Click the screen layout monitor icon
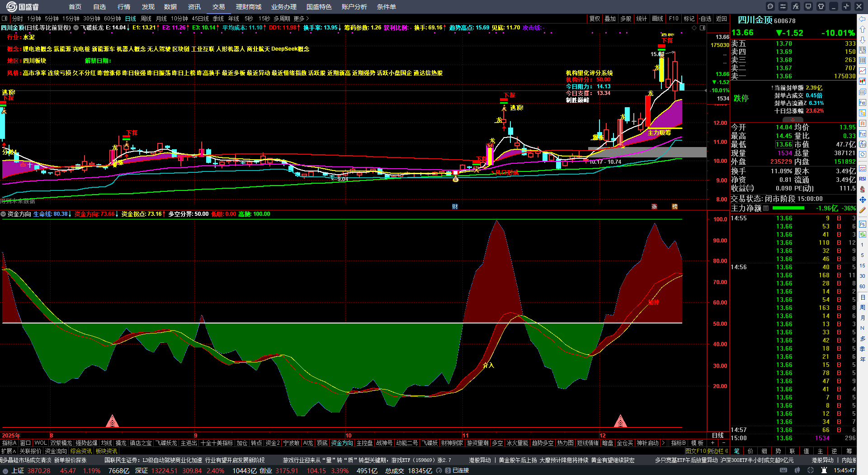 tap(808, 6)
